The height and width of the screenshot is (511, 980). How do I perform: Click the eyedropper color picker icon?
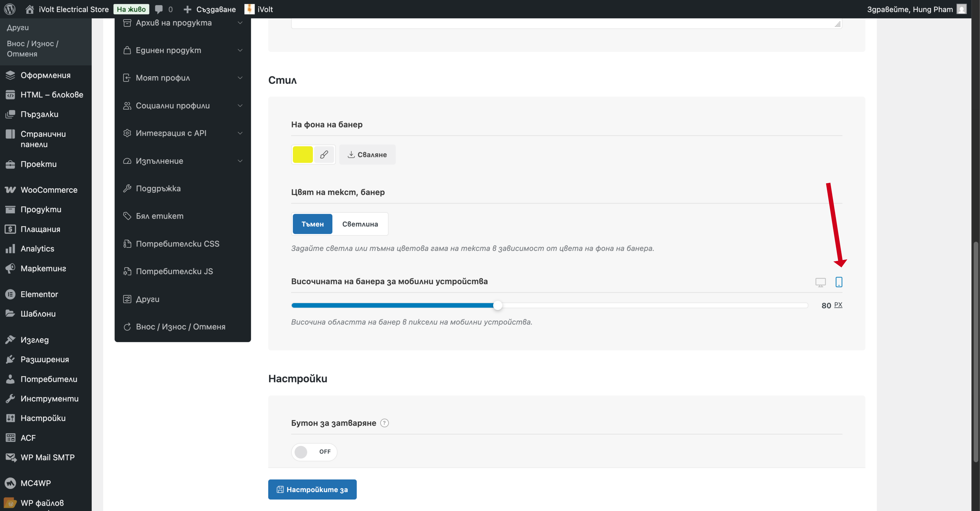point(324,154)
